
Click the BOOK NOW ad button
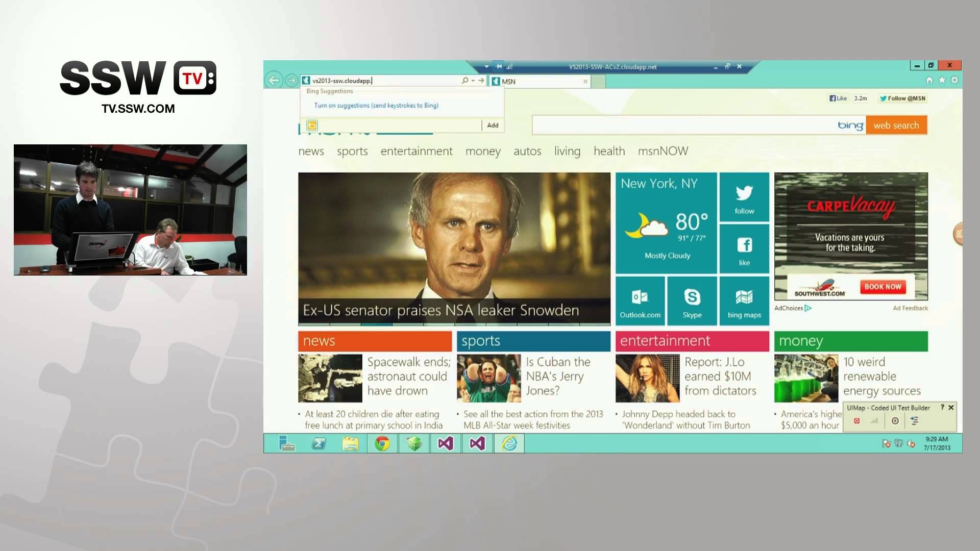(x=883, y=287)
